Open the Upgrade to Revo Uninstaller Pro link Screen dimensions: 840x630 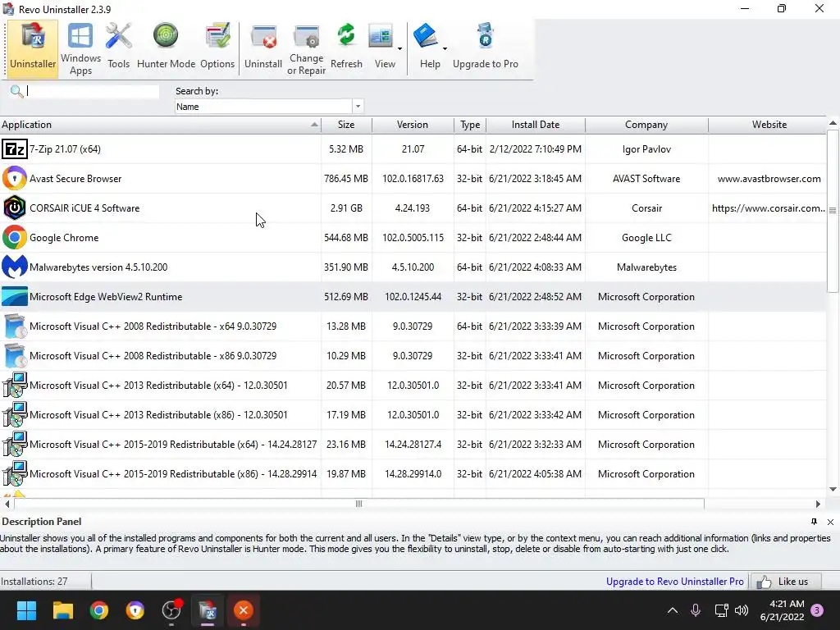674,582
